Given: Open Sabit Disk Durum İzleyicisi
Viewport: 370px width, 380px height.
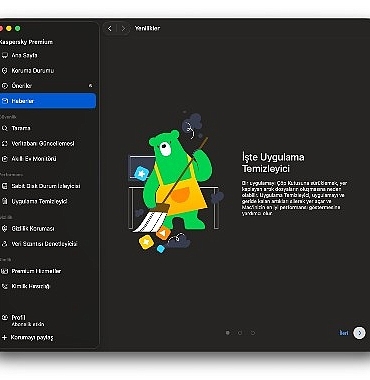Looking at the screenshot, I should pos(48,186).
